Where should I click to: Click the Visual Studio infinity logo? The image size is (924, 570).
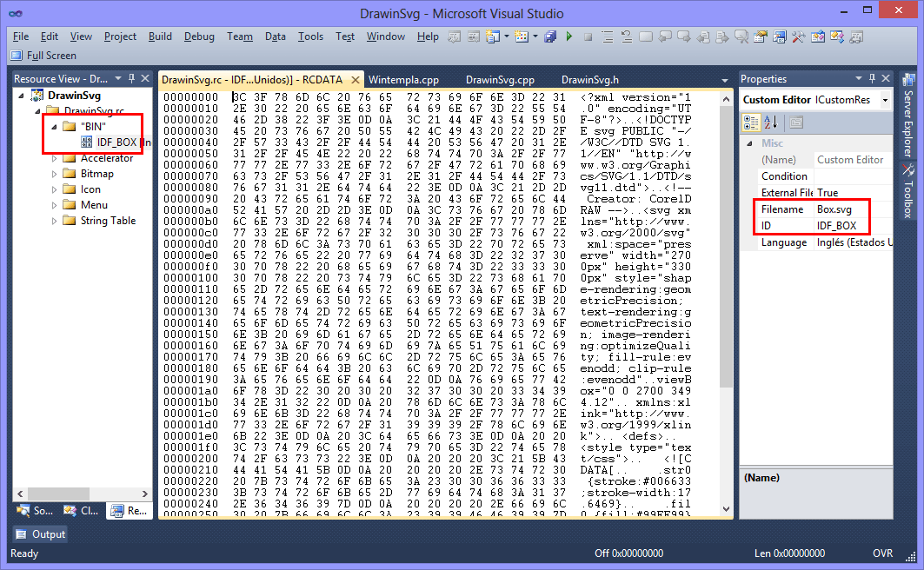pos(16,14)
